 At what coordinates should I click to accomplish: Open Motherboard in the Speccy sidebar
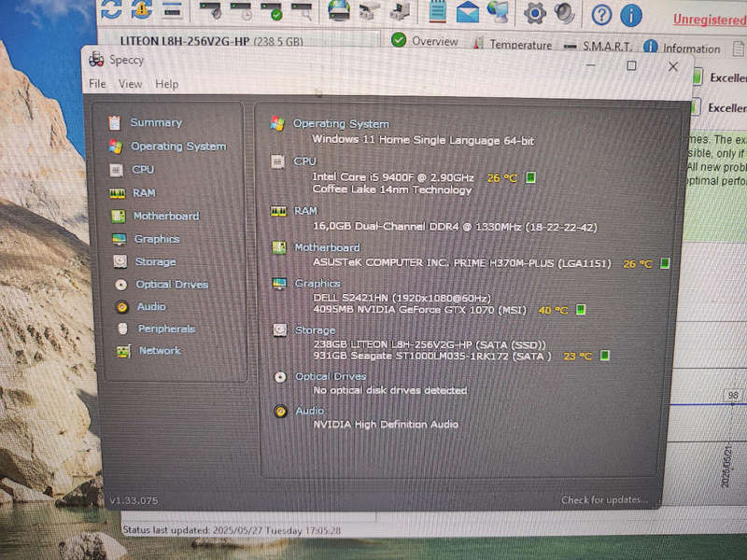coord(166,217)
